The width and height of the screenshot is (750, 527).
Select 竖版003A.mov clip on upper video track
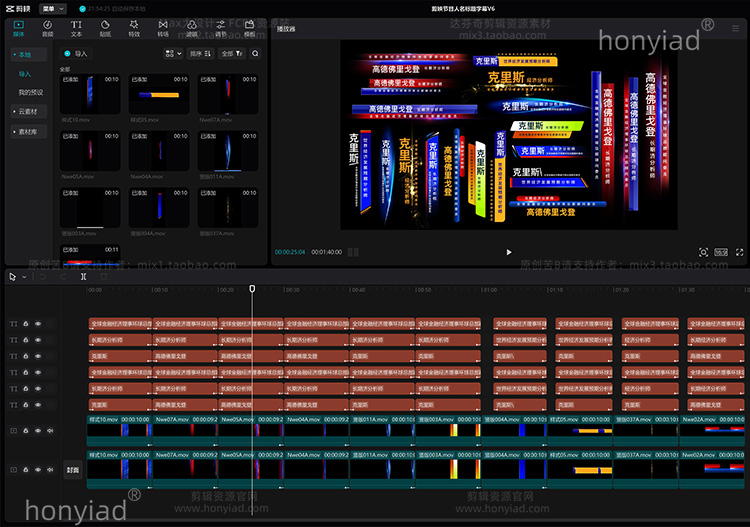(448, 430)
